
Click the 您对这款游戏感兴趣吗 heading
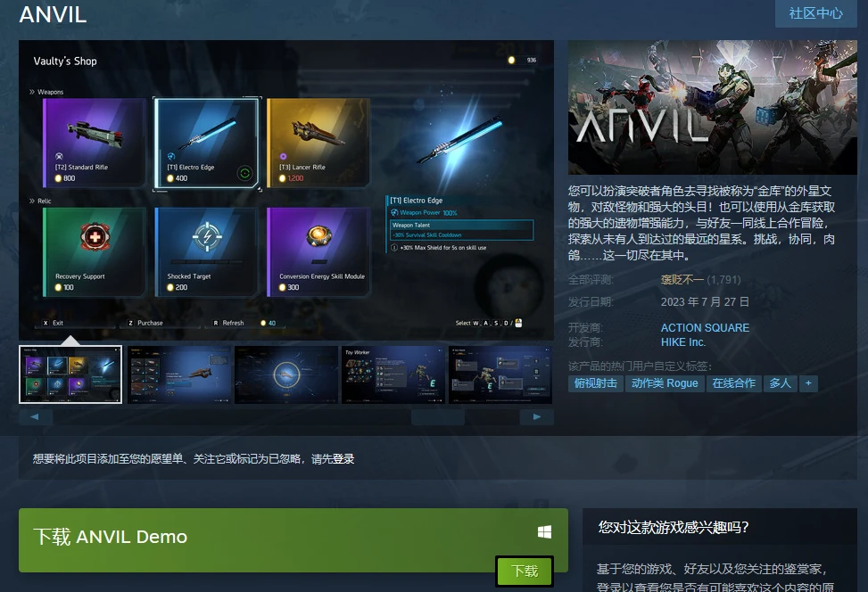(x=673, y=527)
